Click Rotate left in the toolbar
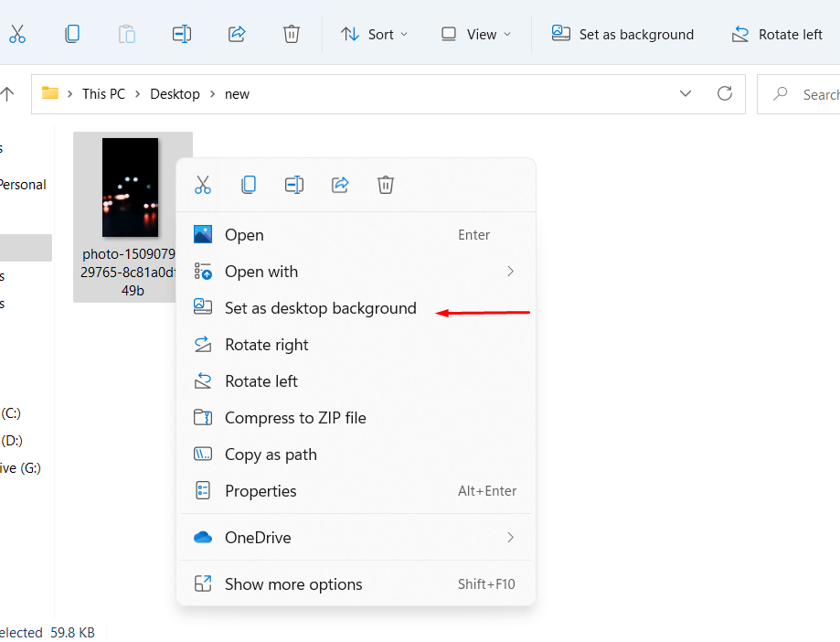Image resolution: width=840 pixels, height=642 pixels. pos(778,34)
